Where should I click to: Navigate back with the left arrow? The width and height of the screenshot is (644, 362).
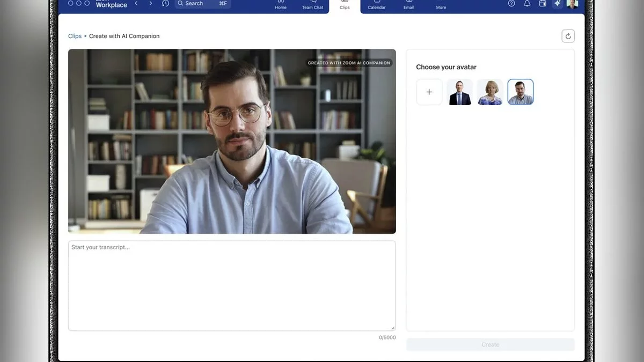(x=136, y=3)
